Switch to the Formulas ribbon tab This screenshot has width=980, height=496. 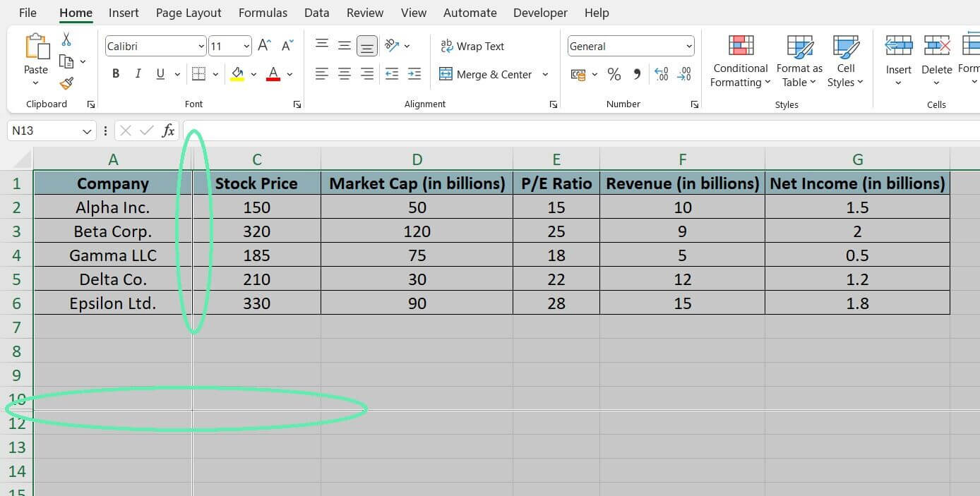click(263, 12)
